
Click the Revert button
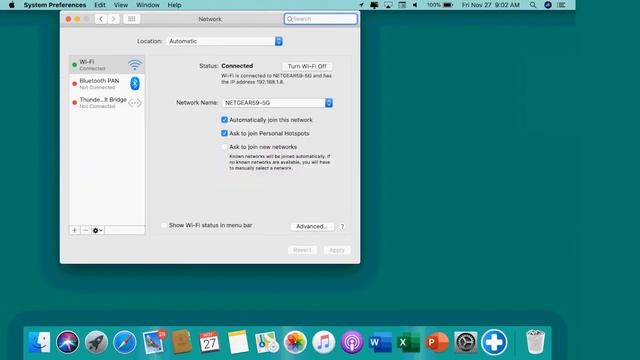[x=302, y=250]
